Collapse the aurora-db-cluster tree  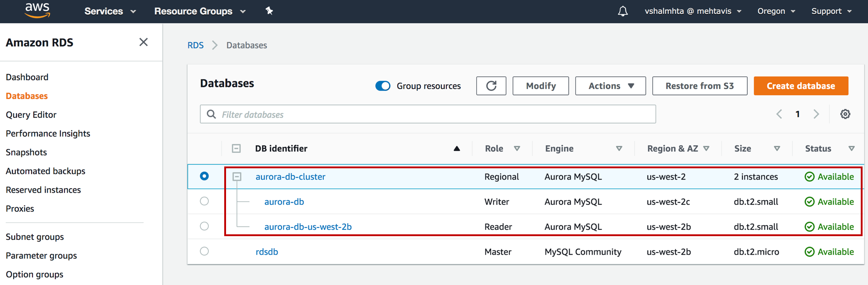(237, 176)
